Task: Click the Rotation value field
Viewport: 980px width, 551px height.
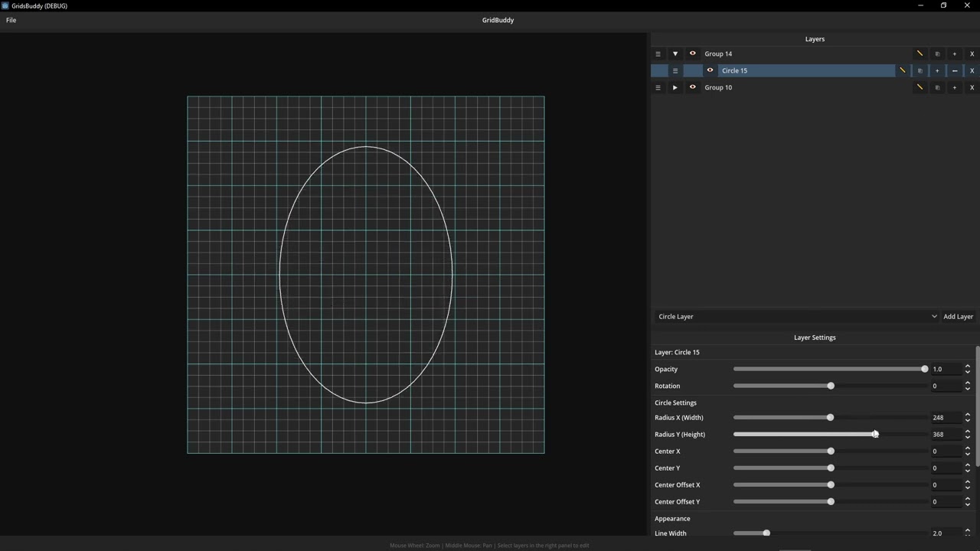Action: coord(946,386)
